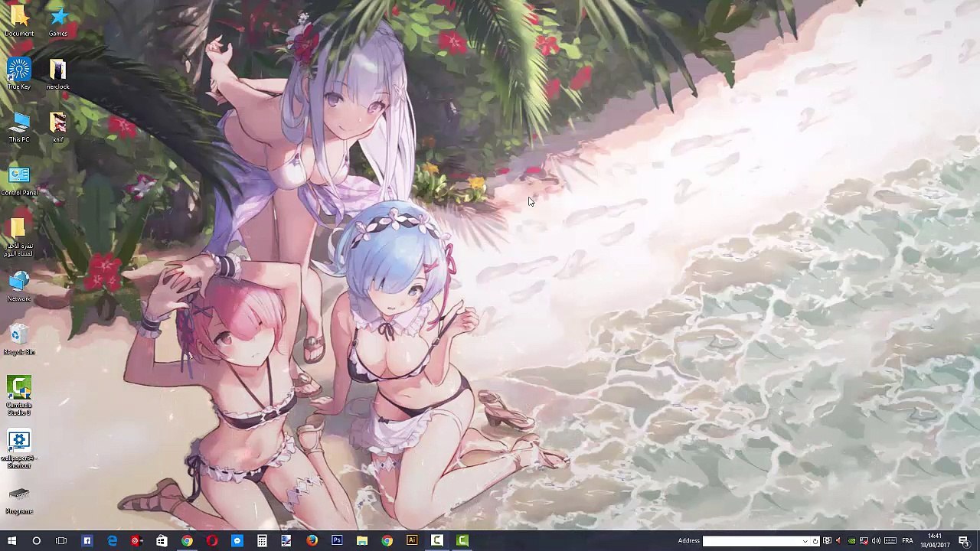Open the display switch tray icon
This screenshot has height=551, width=980.
(x=827, y=541)
